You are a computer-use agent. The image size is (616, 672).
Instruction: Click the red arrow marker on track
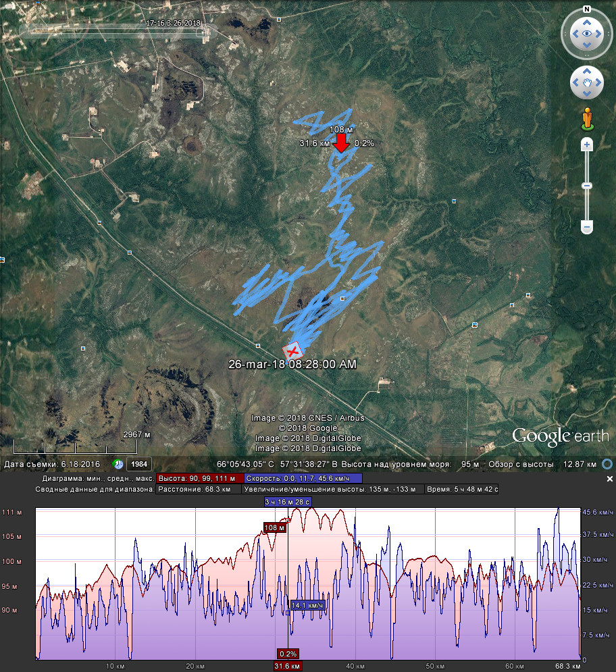(342, 143)
